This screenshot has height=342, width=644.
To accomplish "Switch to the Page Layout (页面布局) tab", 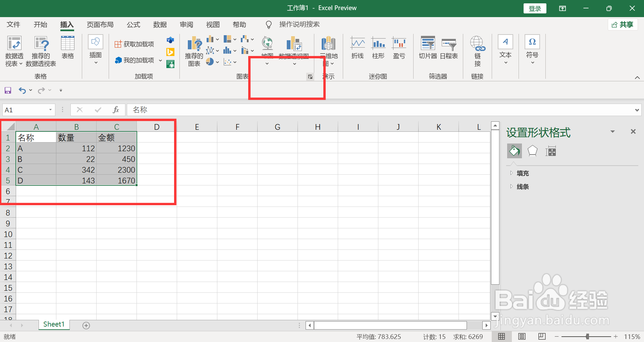I will [x=100, y=24].
